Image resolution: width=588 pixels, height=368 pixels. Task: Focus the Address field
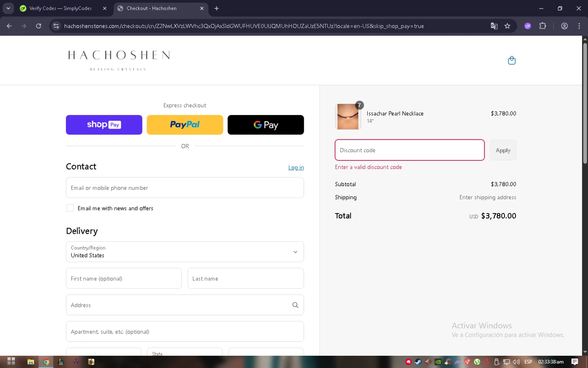[x=185, y=305]
